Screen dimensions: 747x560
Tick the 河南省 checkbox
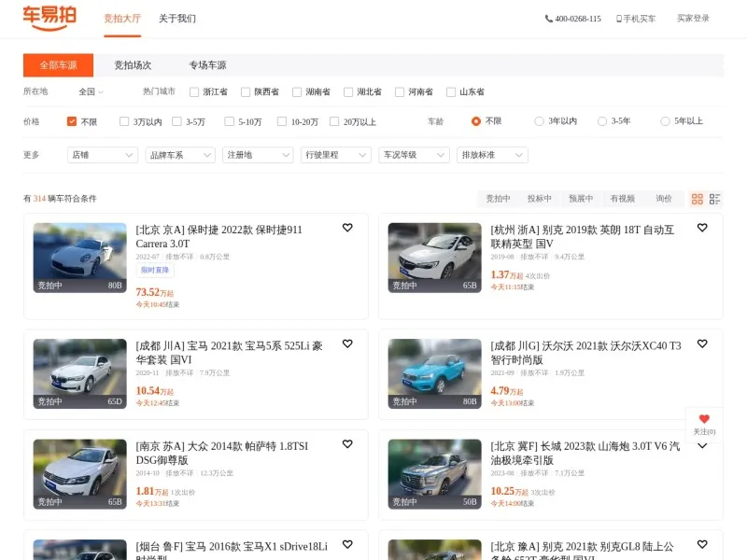tap(400, 91)
